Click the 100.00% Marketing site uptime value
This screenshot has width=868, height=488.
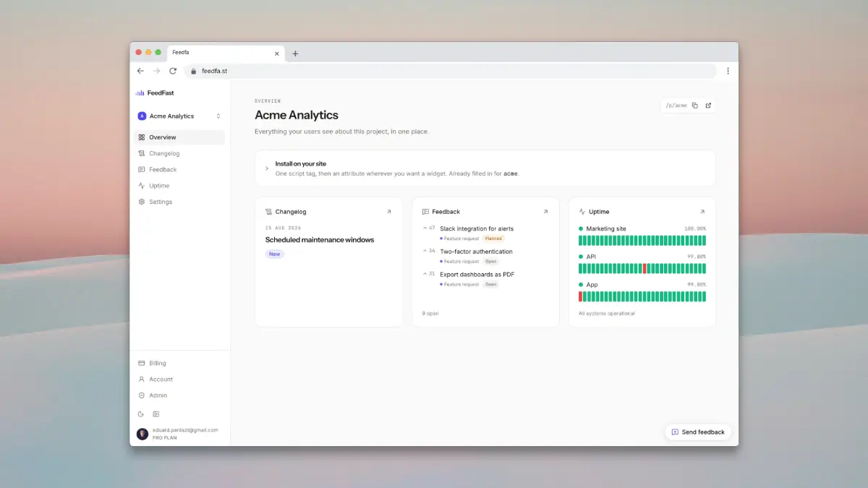(x=695, y=228)
